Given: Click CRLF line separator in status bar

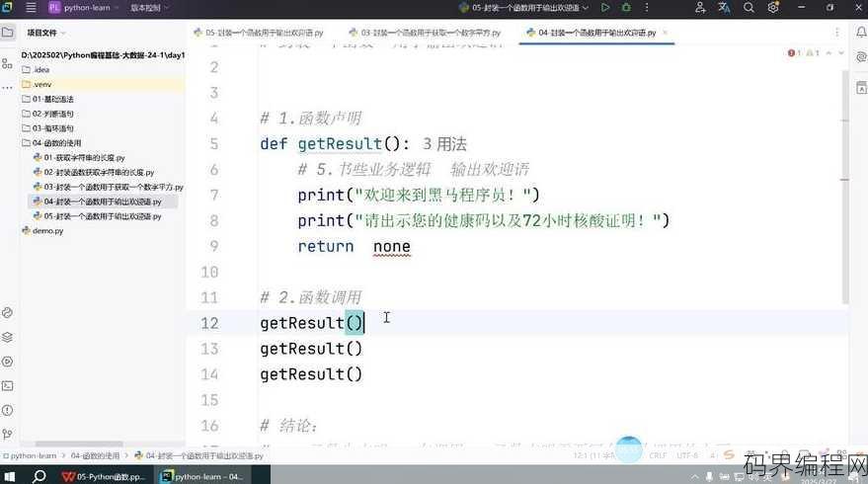Looking at the screenshot, I should [658, 455].
